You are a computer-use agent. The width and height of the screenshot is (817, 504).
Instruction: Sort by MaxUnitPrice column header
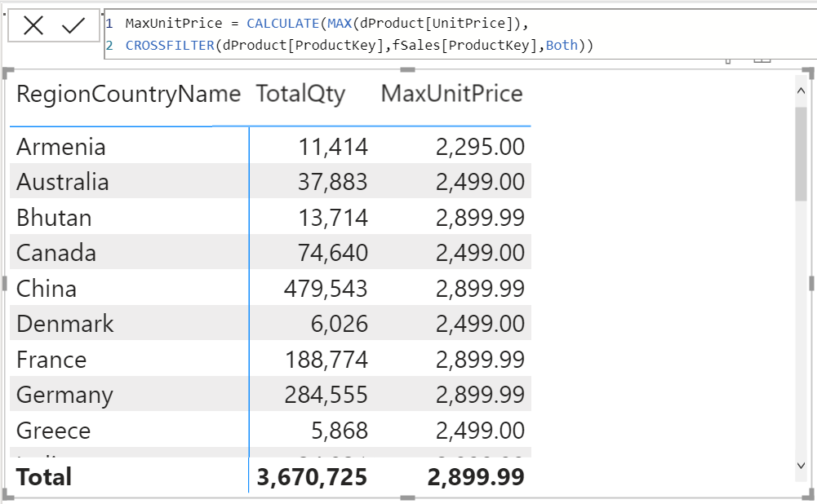point(451,94)
